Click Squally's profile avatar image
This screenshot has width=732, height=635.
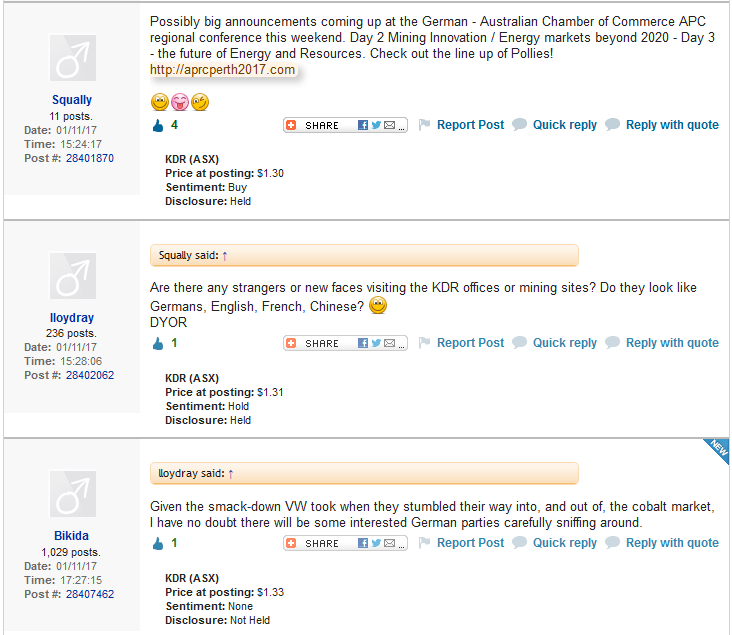pos(72,59)
